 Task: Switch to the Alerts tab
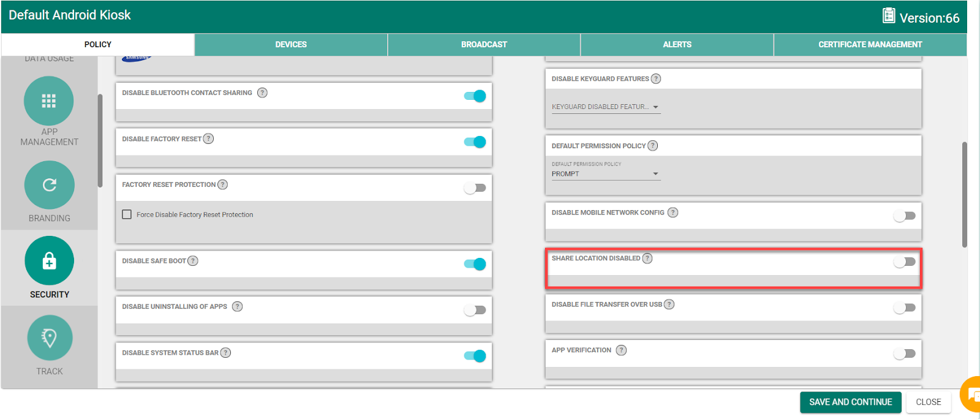(677, 45)
